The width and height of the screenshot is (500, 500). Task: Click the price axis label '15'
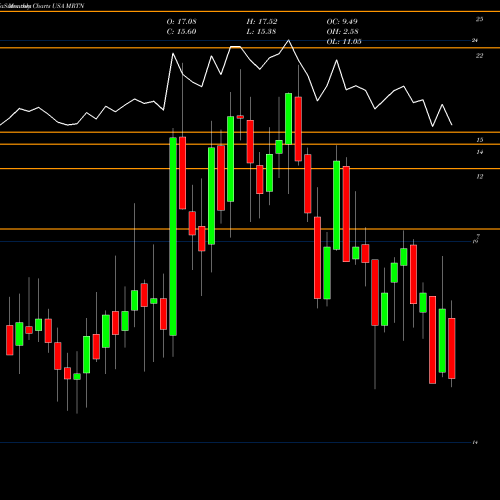click(x=479, y=140)
